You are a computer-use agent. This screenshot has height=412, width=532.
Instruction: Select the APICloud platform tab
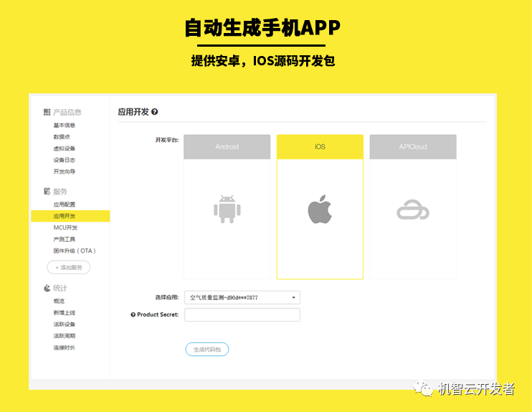pyautogui.click(x=413, y=146)
